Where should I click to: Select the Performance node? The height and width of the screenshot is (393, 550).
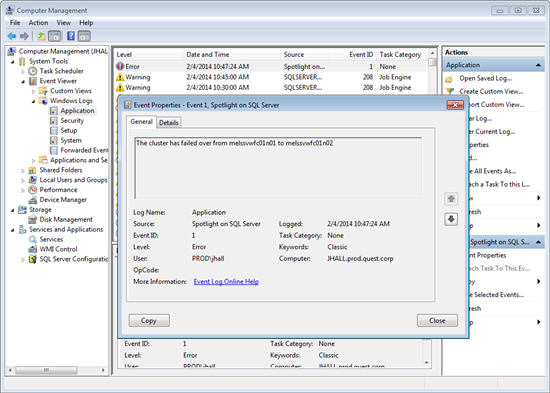[58, 189]
